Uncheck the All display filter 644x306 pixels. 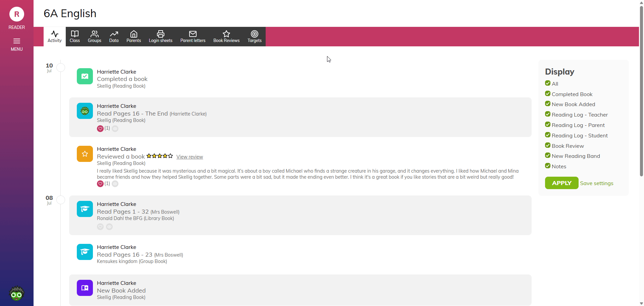[548, 83]
